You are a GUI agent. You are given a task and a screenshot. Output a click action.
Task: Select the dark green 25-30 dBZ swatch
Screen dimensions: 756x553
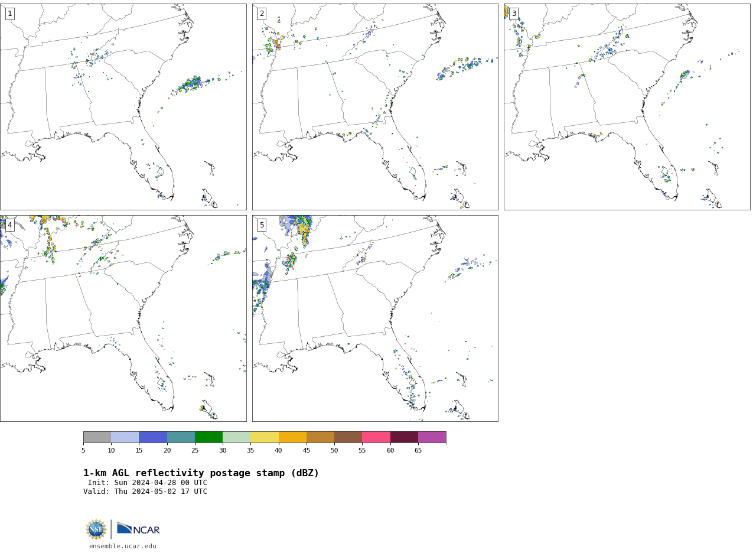tap(208, 437)
